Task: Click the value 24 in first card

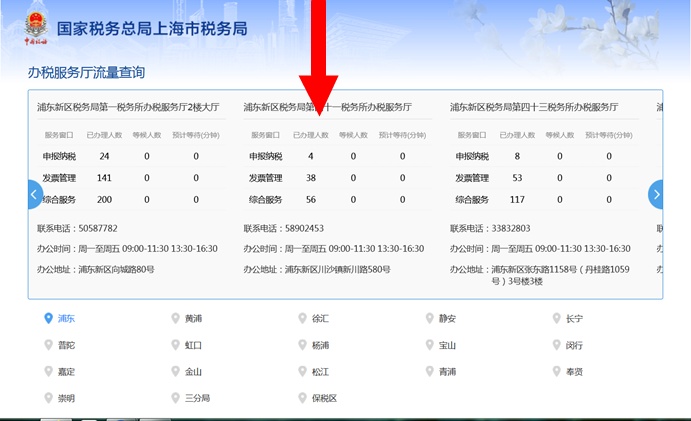Action: point(104,156)
